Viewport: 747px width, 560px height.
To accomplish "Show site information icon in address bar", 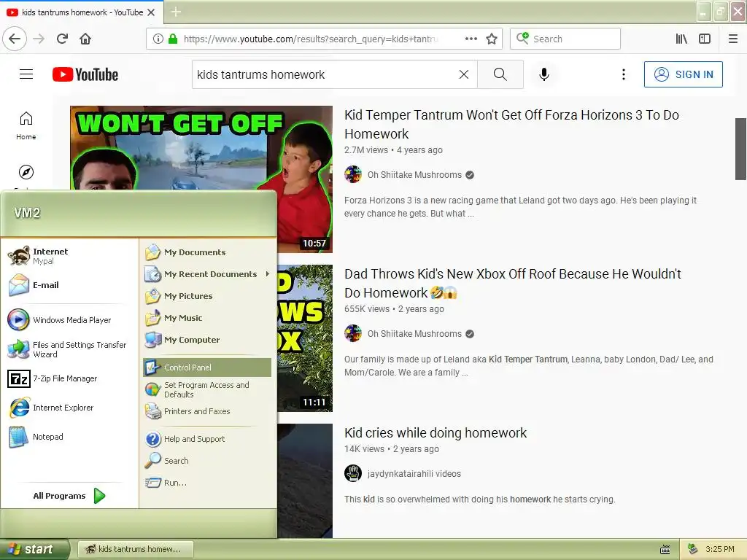I will [x=158, y=39].
